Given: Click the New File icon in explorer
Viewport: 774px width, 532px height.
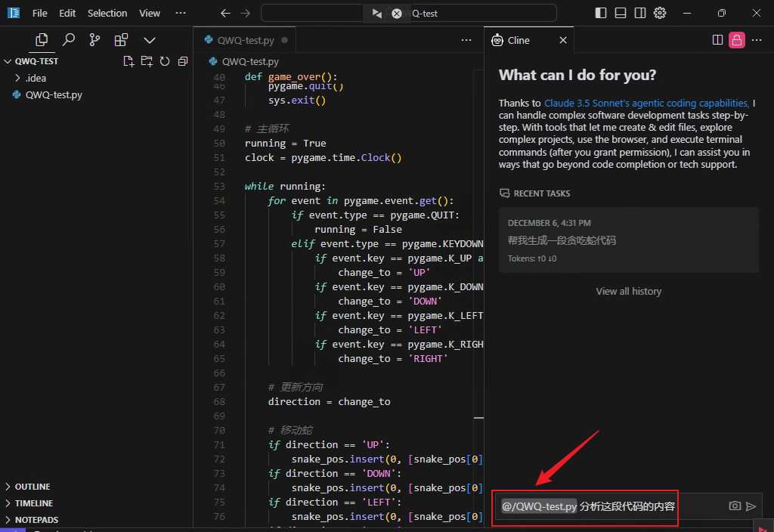Looking at the screenshot, I should 128,61.
